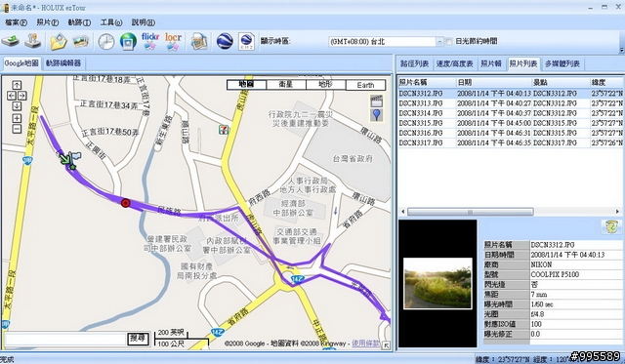Image resolution: width=625 pixels, height=364 pixels.
Task: Zoom in the map with plus
Action: click(17, 118)
